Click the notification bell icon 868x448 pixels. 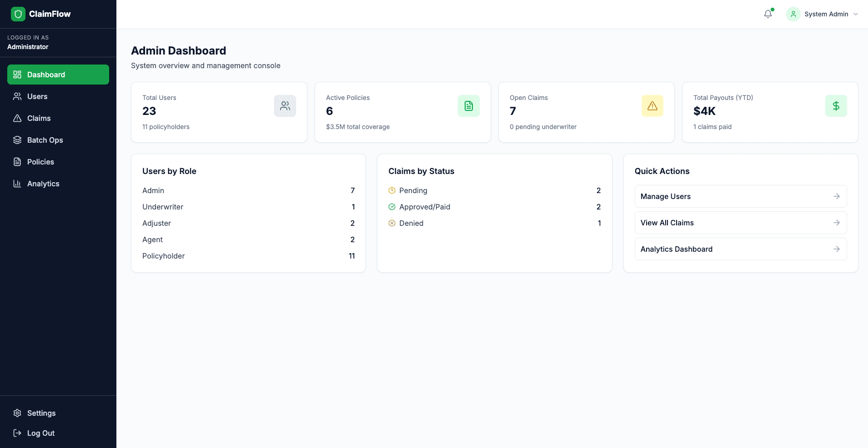coord(768,14)
